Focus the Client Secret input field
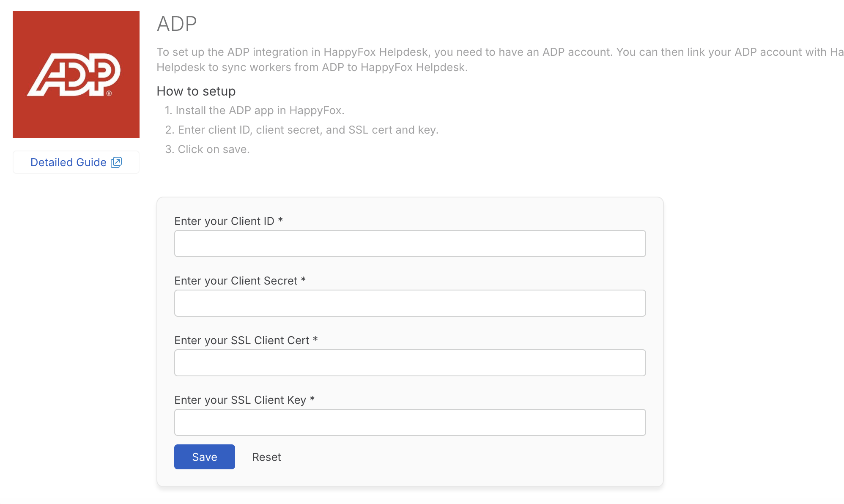Image resolution: width=844 pixels, height=504 pixels. click(x=410, y=303)
